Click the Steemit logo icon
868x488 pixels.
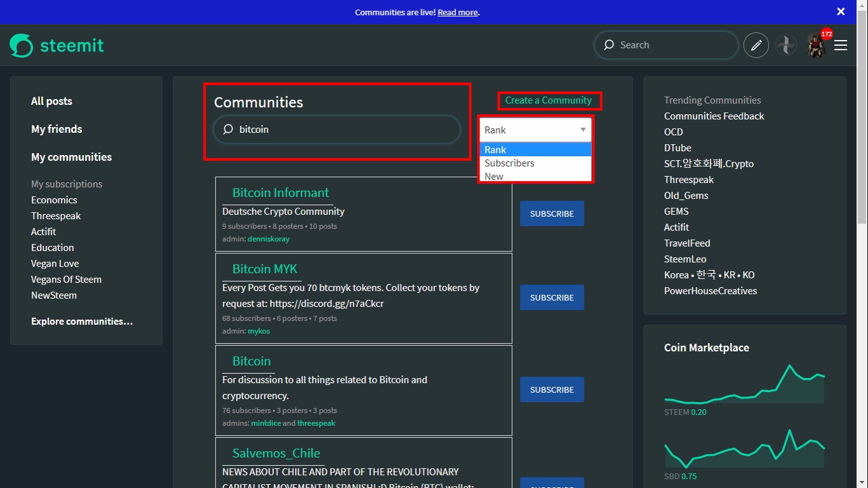[x=21, y=45]
